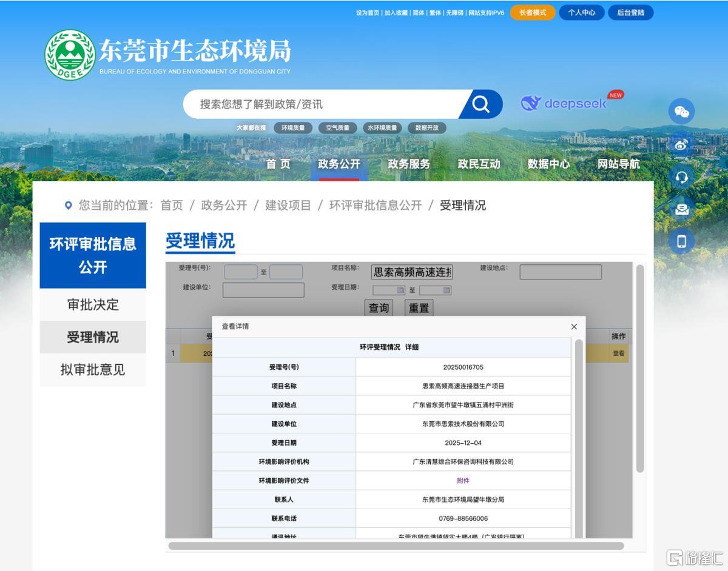728x571 pixels.
Task: Click the 建设地点 input field
Action: [561, 272]
